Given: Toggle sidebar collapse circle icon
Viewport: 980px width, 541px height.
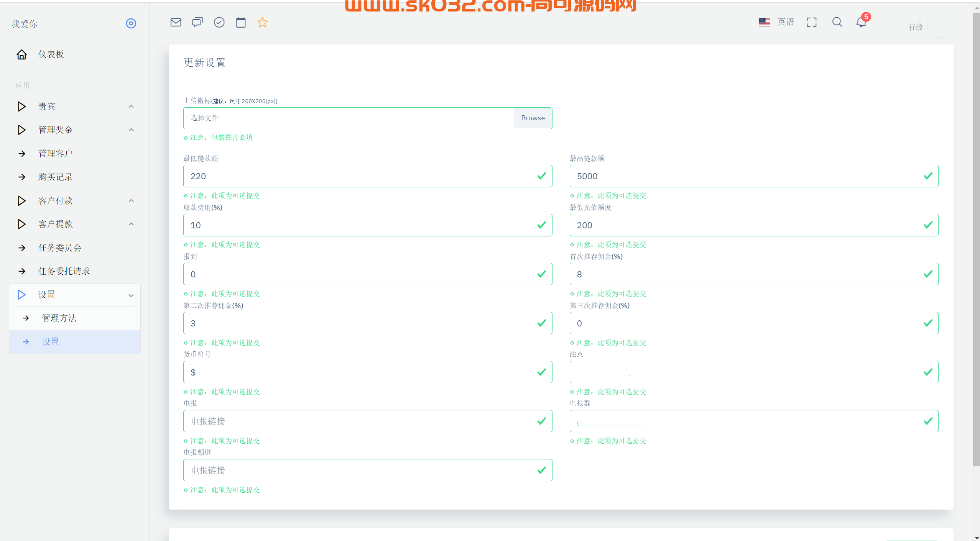Looking at the screenshot, I should tap(131, 23).
